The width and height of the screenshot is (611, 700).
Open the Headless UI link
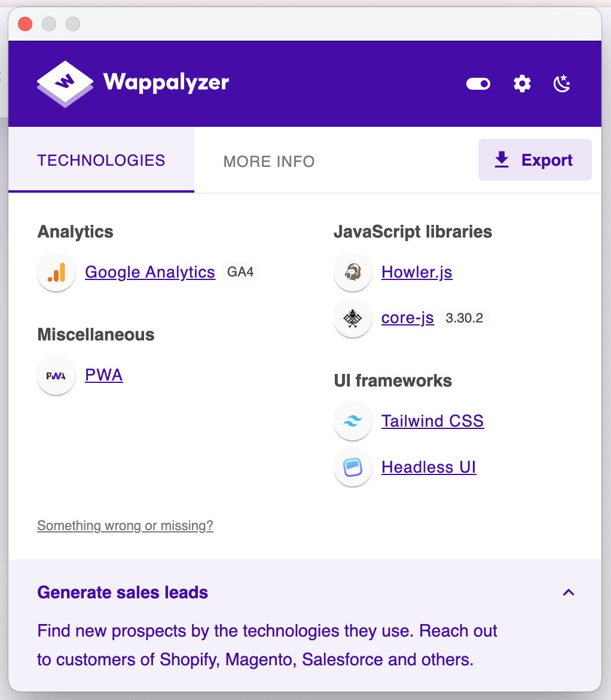pos(429,467)
